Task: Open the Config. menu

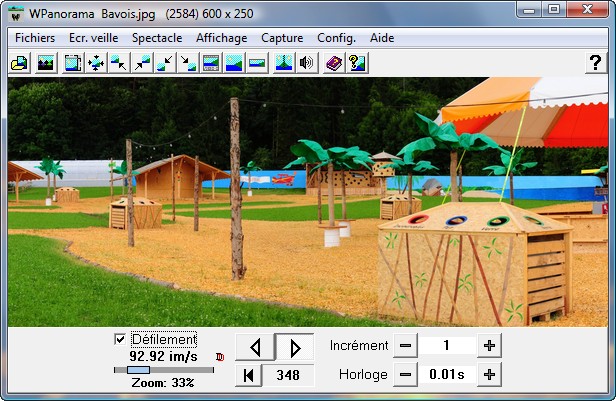Action: 336,38
